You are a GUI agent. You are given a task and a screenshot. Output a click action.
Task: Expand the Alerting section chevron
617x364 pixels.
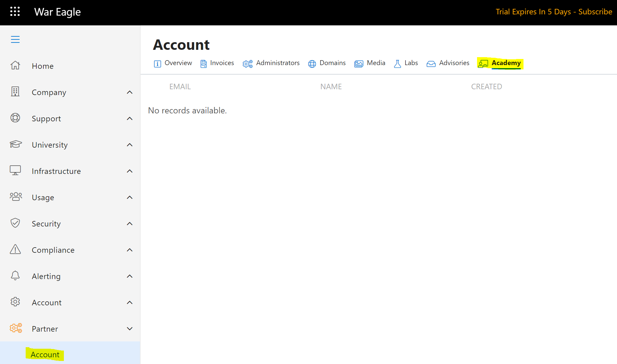pos(130,276)
